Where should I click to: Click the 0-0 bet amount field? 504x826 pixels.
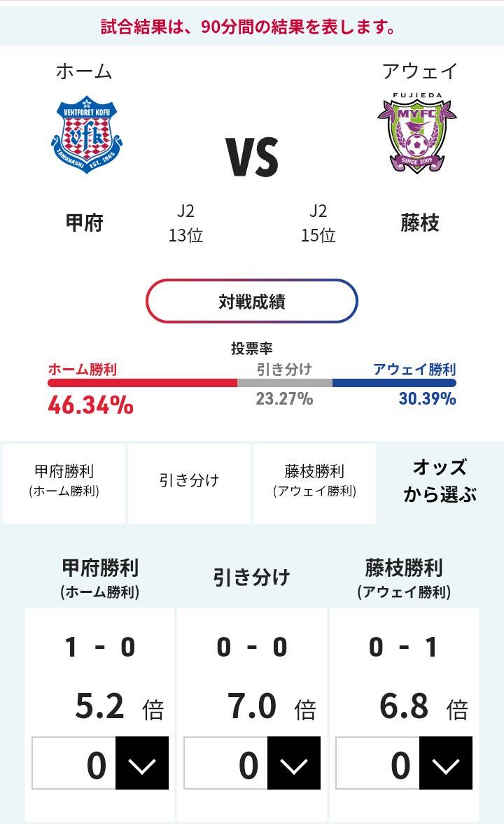click(x=225, y=765)
